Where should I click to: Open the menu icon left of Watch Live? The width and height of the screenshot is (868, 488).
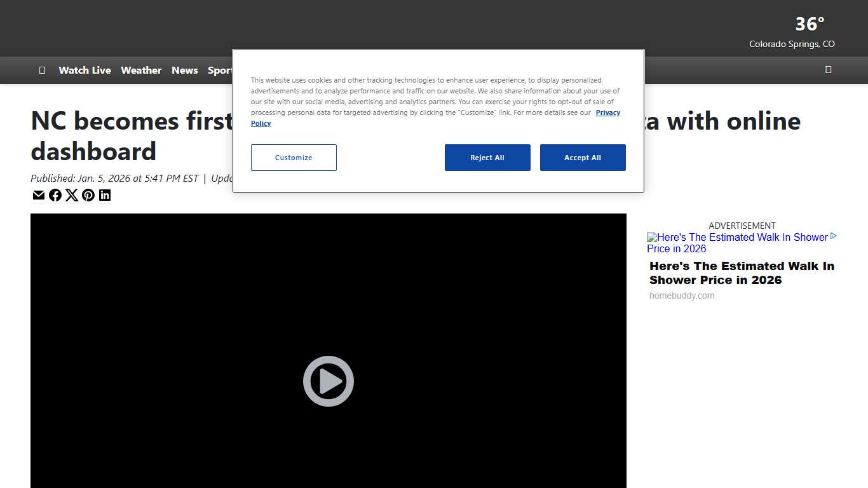pyautogui.click(x=42, y=71)
